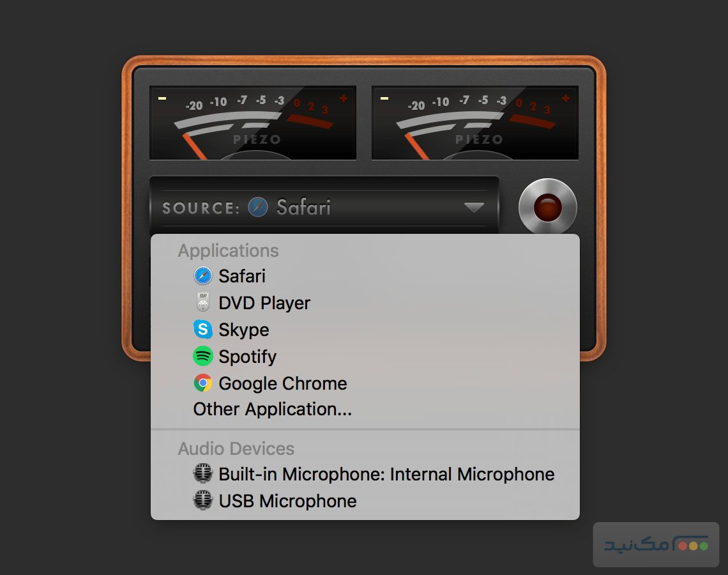Click the left PIEZO VU meter
728x575 pixels.
(253, 123)
